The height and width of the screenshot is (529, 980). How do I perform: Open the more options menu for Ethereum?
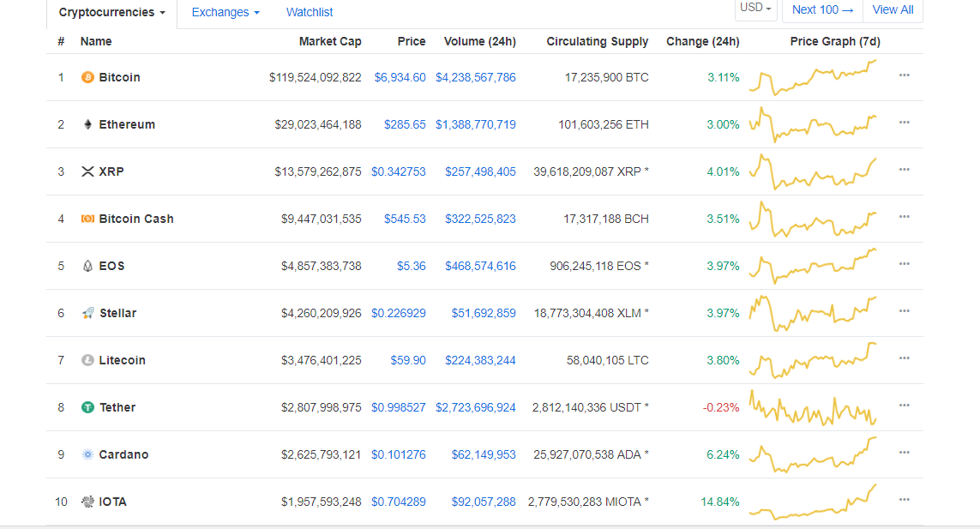pos(904,123)
